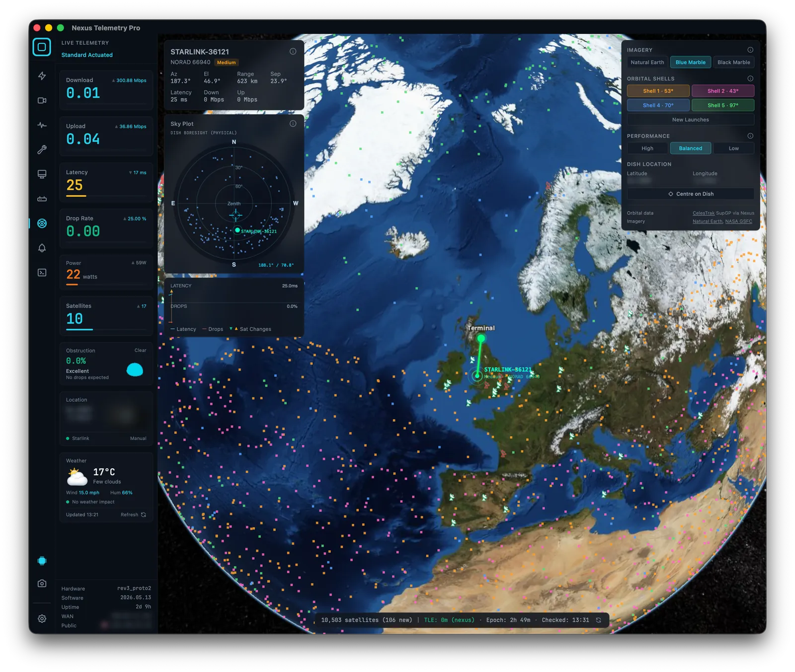Toggle orbital Shell 2 · 43°
The image size is (795, 672).
click(723, 91)
